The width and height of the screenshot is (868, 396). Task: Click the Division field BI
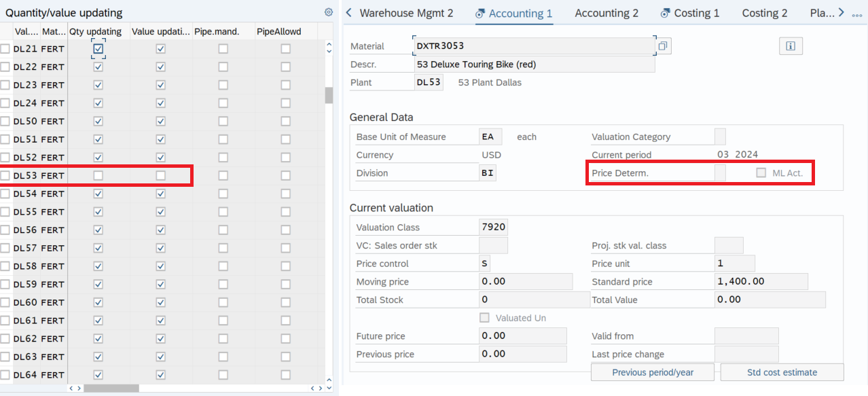click(488, 173)
